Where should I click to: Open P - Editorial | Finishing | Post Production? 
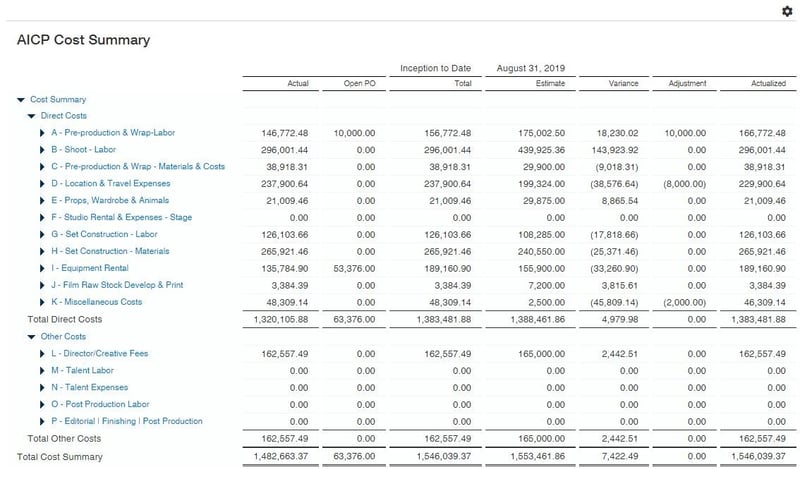pyautogui.click(x=126, y=421)
